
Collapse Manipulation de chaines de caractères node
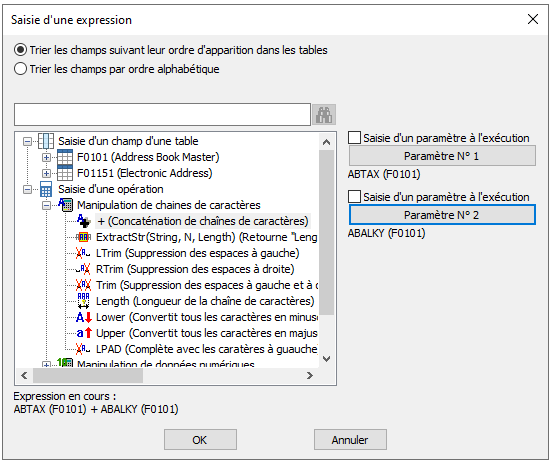[46, 205]
